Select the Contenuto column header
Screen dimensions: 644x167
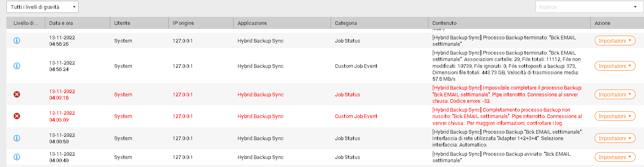coord(444,23)
